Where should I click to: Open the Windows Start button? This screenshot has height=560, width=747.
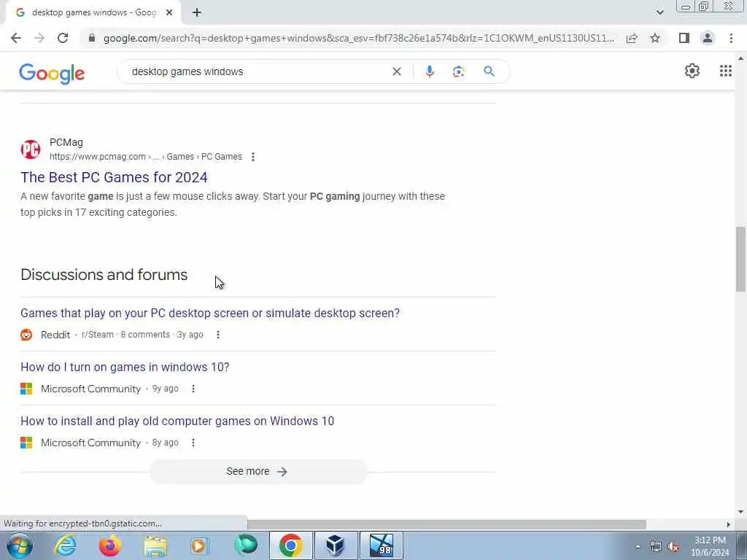pos(20,545)
